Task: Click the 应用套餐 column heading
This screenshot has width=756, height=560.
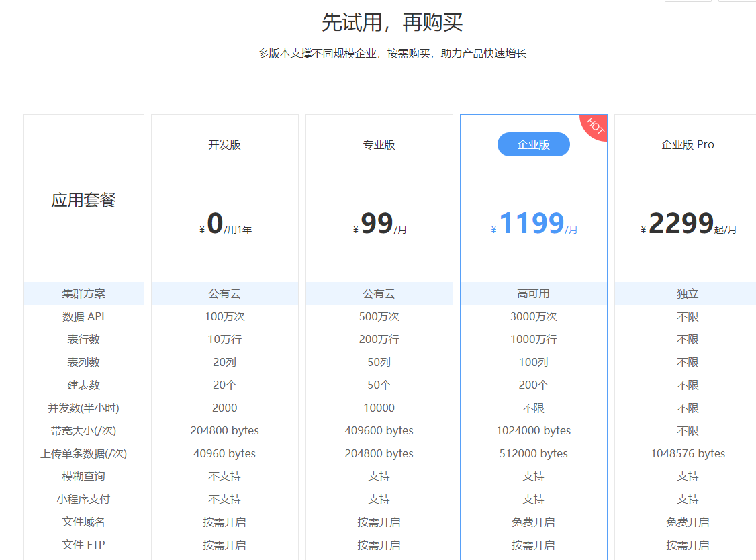Action: (x=83, y=200)
